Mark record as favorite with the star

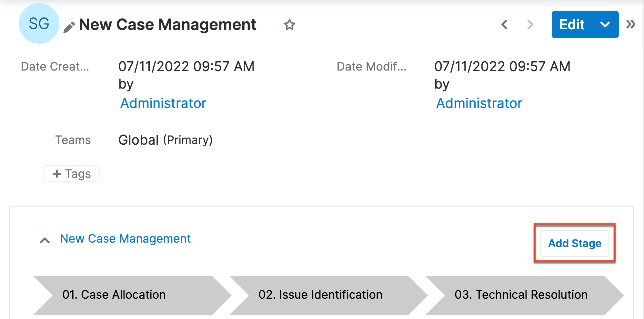289,25
